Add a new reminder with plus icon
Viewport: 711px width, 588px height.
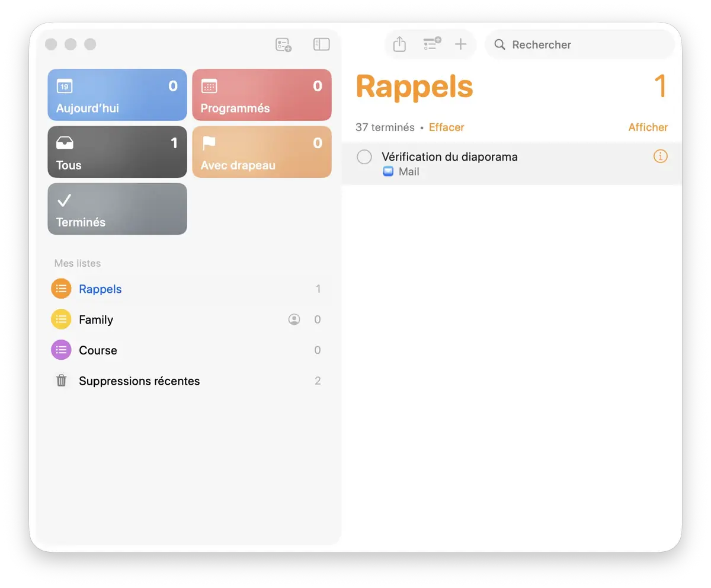click(460, 44)
